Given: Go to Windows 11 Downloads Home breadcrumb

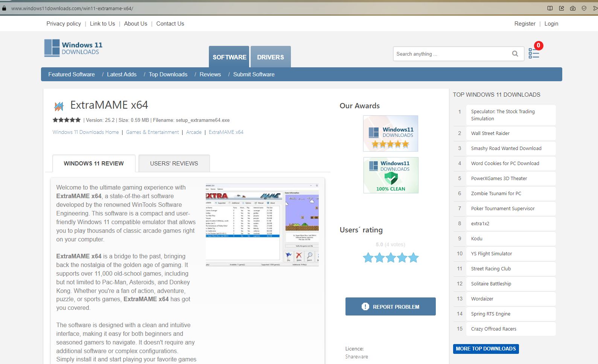Looking at the screenshot, I should pyautogui.click(x=85, y=132).
